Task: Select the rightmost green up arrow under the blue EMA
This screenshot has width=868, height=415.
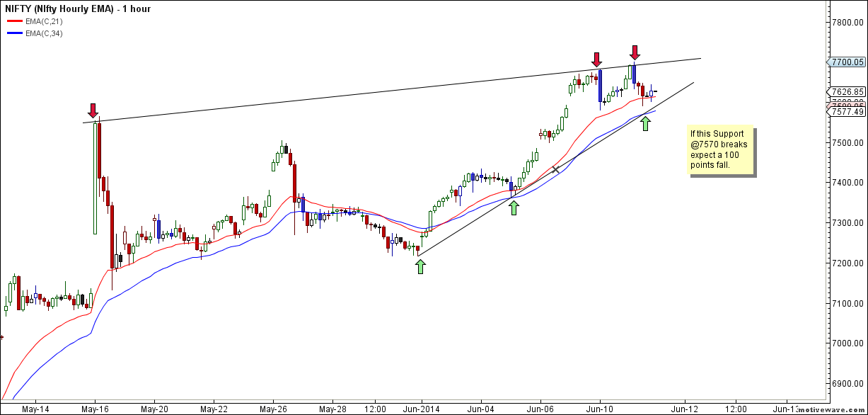Action: 645,123
